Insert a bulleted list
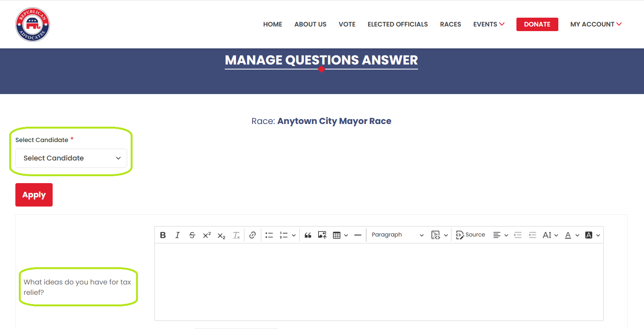 point(269,235)
